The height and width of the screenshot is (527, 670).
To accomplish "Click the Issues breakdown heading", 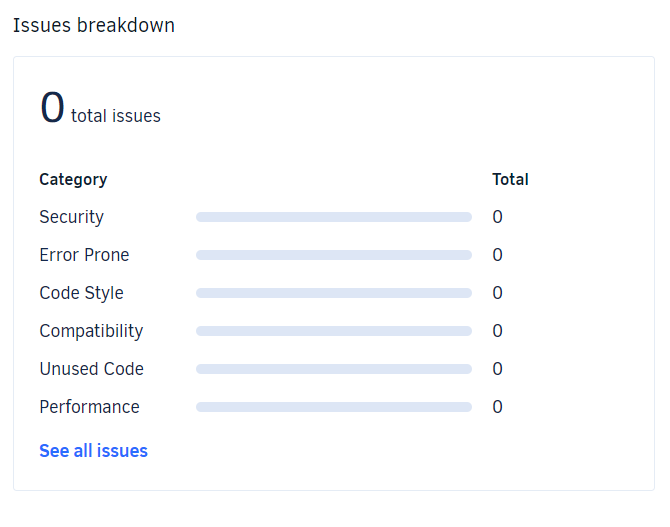I will tap(94, 26).
